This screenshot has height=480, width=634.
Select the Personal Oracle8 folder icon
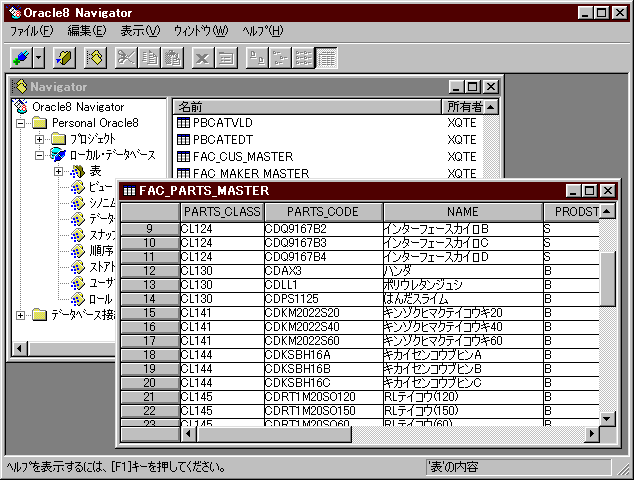point(40,123)
